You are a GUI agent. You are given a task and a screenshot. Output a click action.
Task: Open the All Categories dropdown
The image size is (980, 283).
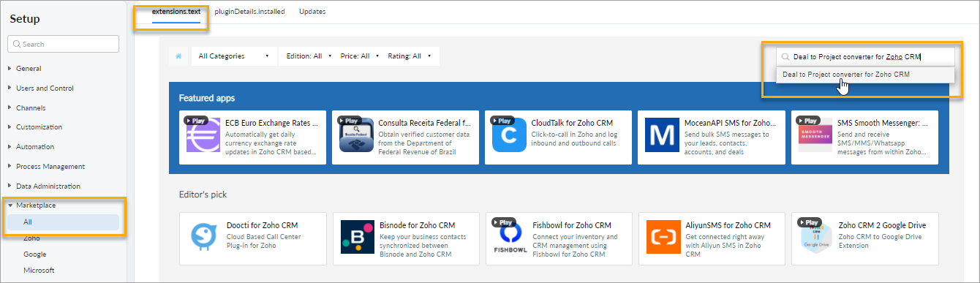(234, 56)
